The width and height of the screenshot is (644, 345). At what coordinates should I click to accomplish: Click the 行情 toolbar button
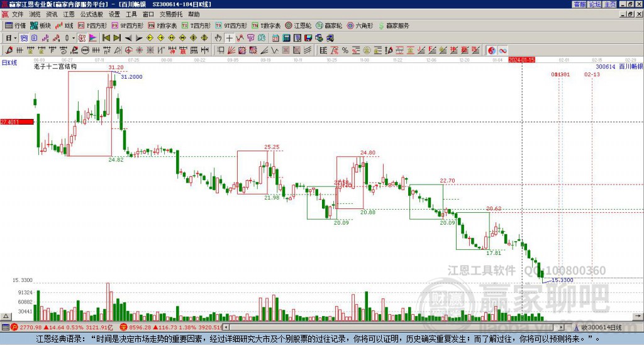(15, 25)
